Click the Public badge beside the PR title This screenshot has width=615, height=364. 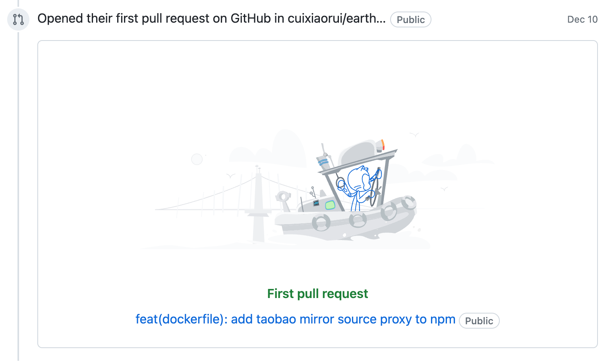479,321
